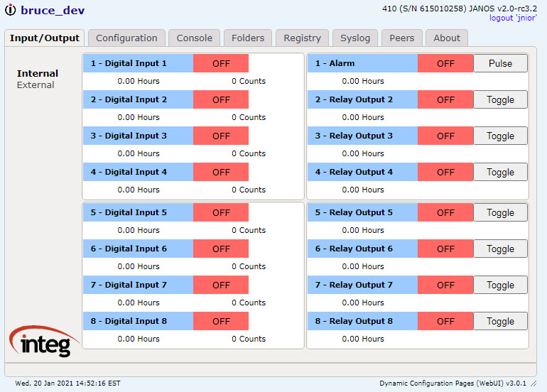Image resolution: width=547 pixels, height=392 pixels.
Task: Switch to the Console tab
Action: coord(195,38)
